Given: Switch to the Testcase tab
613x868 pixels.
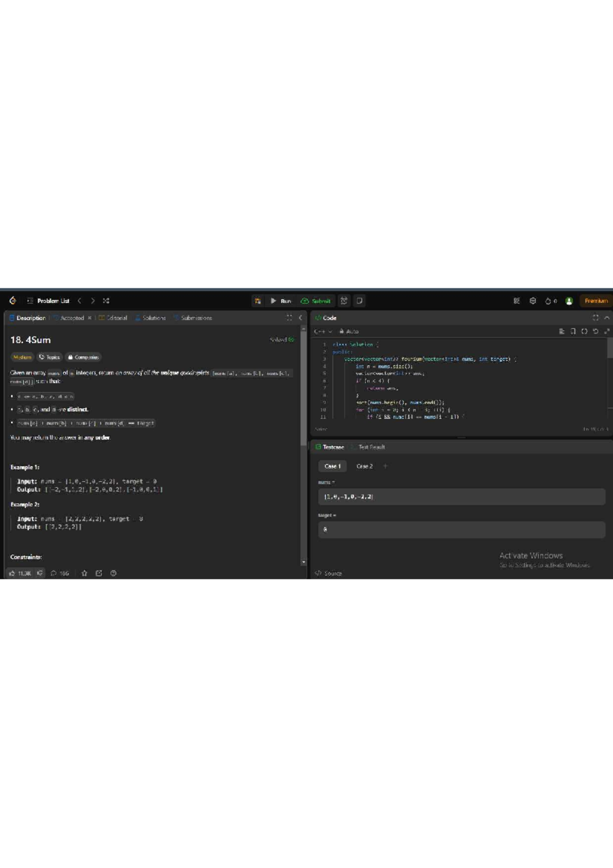Looking at the screenshot, I should [x=329, y=447].
